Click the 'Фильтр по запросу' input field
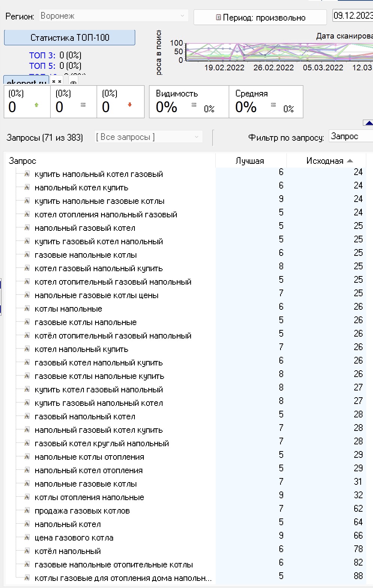Viewport: 373px width, 588px height. click(351, 137)
